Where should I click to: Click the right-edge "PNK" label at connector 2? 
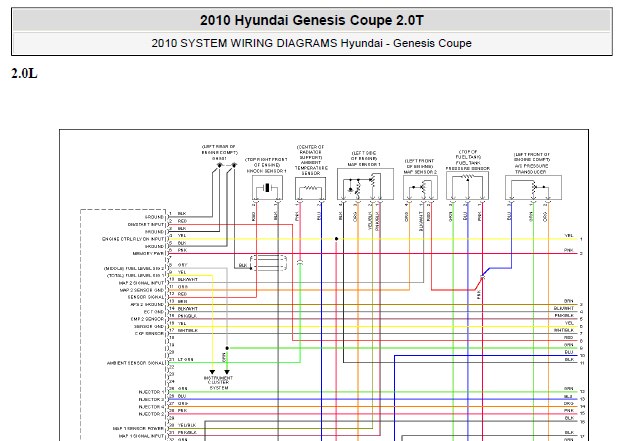569,250
